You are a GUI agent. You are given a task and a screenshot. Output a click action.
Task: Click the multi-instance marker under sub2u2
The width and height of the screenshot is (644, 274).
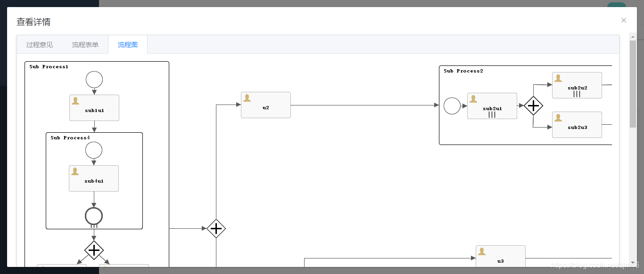tap(577, 94)
